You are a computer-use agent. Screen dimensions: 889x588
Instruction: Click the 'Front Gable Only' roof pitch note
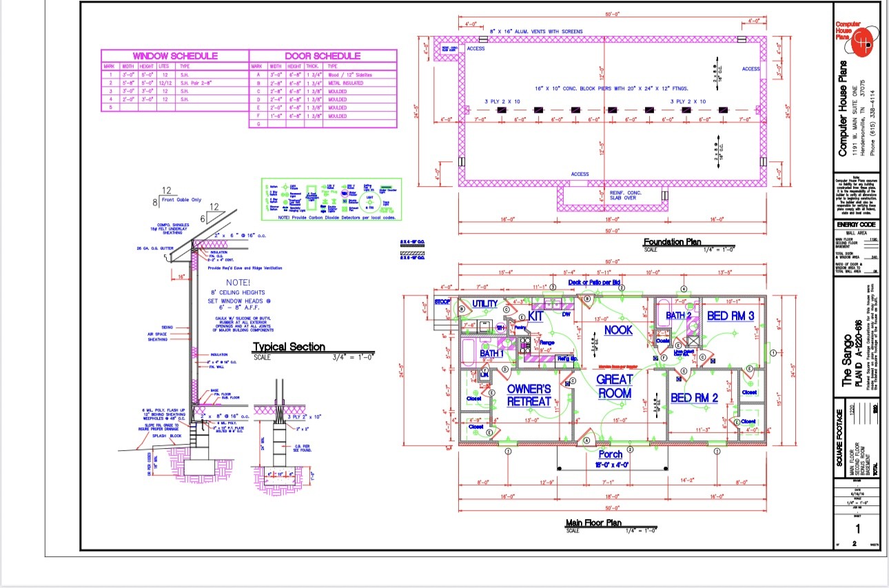(181, 200)
